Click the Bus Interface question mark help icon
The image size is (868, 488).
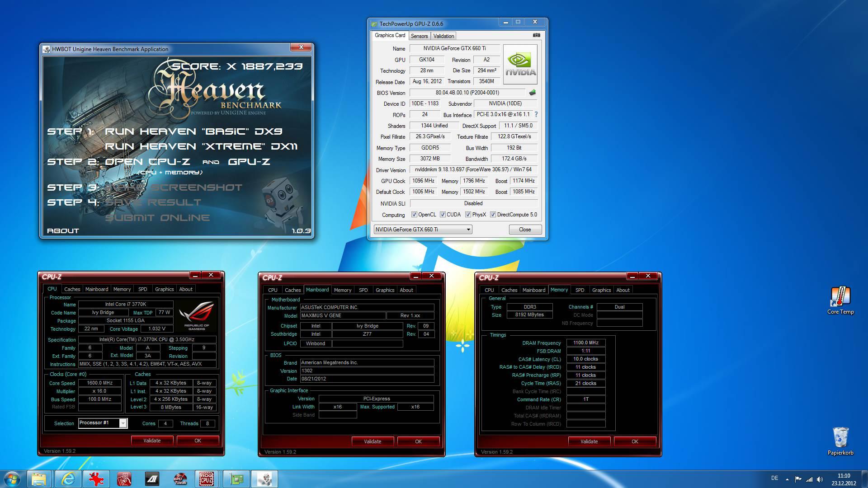click(x=536, y=114)
